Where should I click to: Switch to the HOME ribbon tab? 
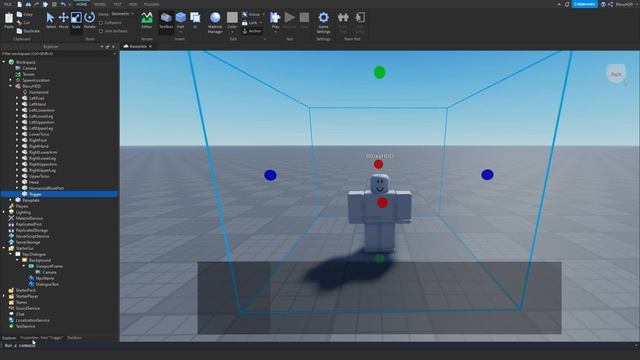click(x=82, y=4)
